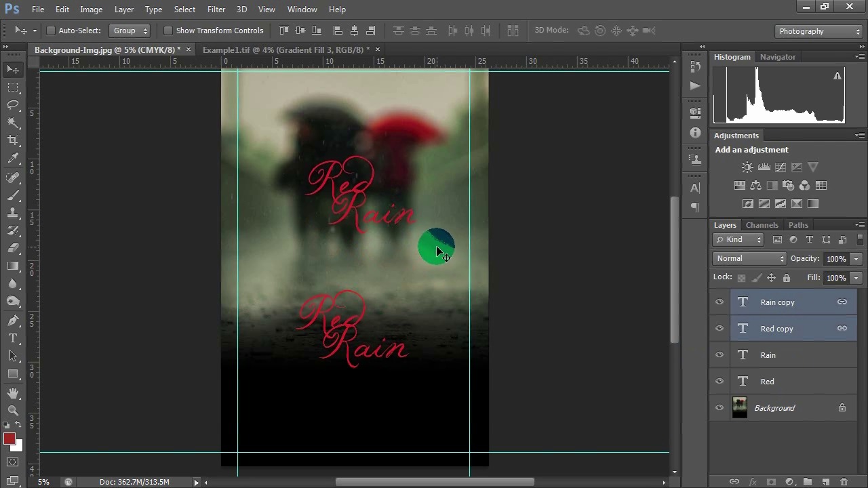The image size is (868, 488).
Task: Select the Eyedropper tool
Action: pyautogui.click(x=13, y=159)
